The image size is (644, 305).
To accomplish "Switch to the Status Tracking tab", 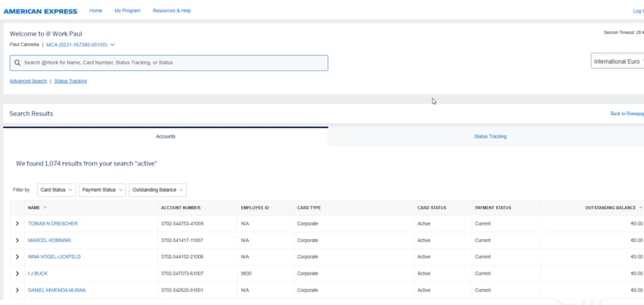I will point(490,136).
